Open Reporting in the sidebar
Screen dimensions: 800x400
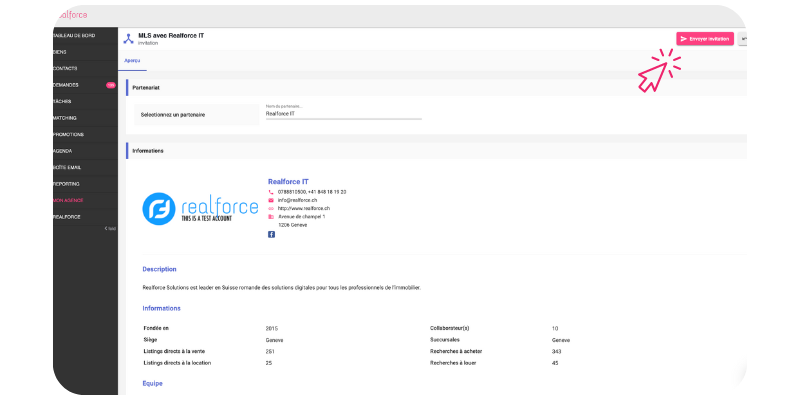66,184
